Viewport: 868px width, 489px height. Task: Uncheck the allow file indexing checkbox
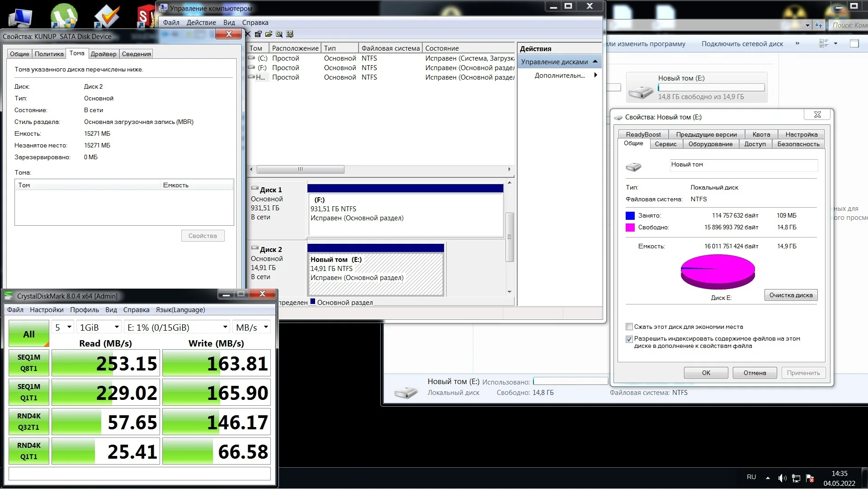click(x=629, y=339)
